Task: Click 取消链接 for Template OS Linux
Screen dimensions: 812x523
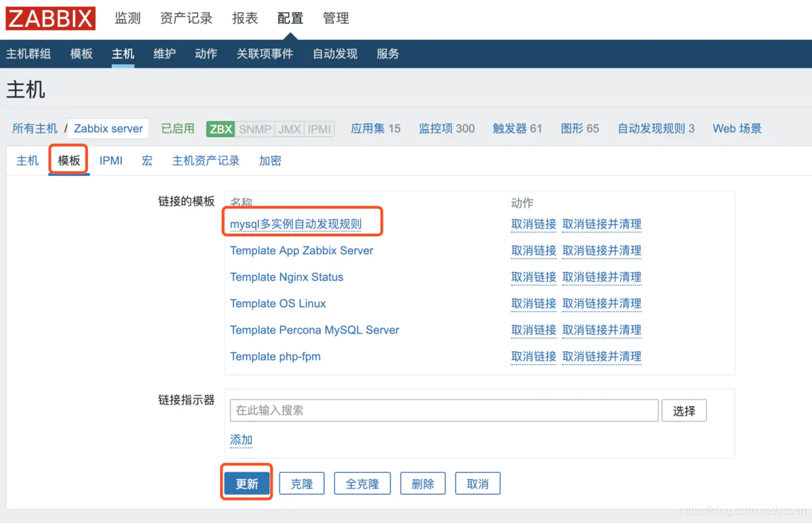Action: (x=534, y=304)
